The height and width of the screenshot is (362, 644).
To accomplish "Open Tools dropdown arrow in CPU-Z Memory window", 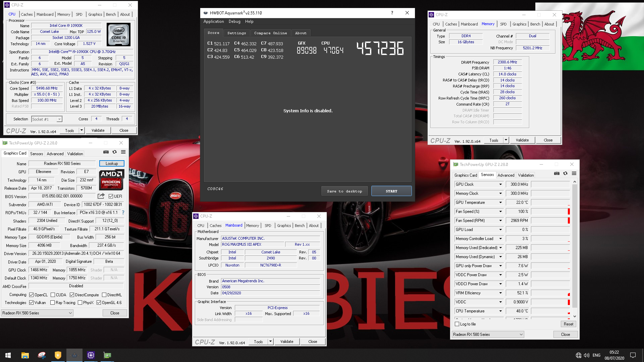I will pos(506,140).
